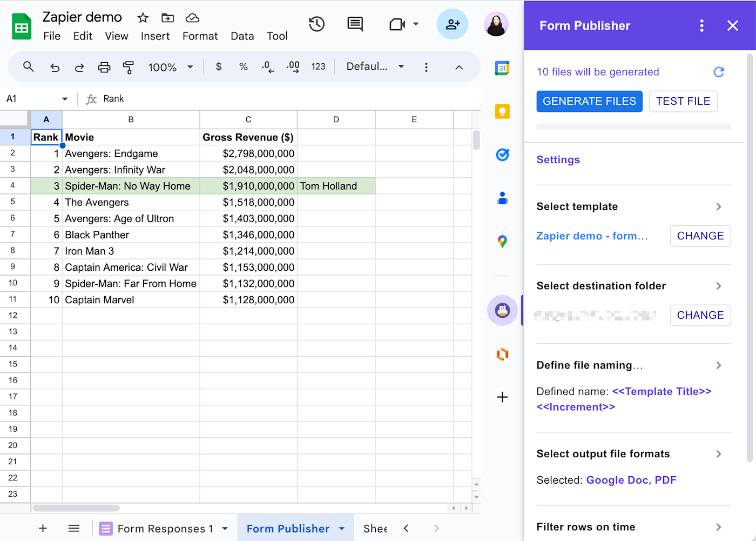Open more number formats 123

[319, 66]
